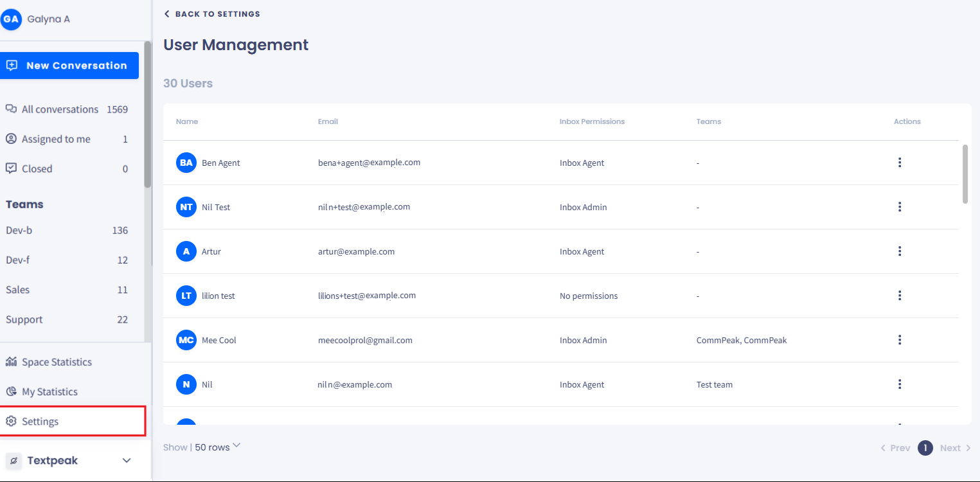Open Settings in the sidebar
Image resolution: width=980 pixels, height=482 pixels.
73,421
